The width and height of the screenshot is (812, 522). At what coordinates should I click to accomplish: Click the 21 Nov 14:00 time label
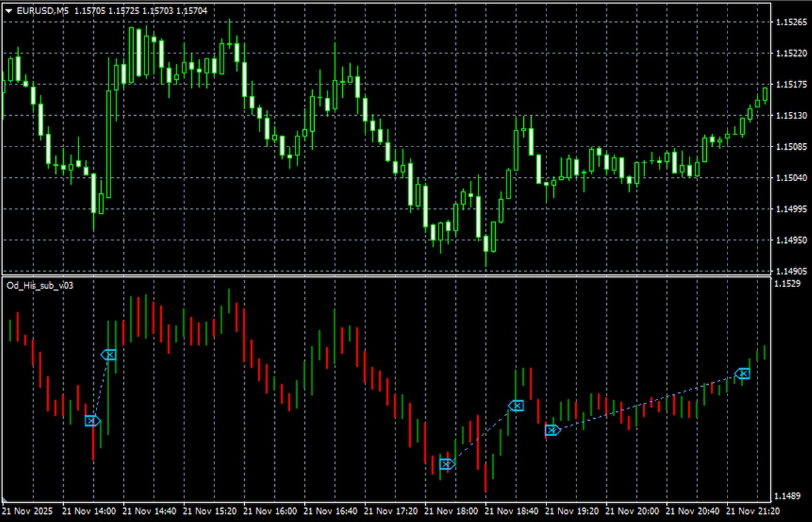(x=89, y=511)
